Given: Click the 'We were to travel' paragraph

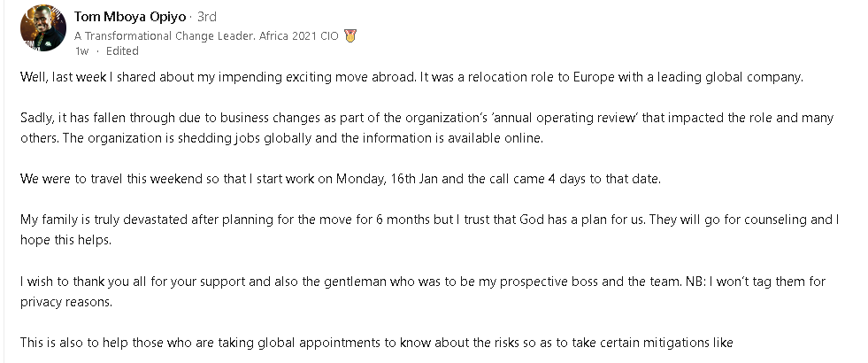Looking at the screenshot, I should click(341, 179).
